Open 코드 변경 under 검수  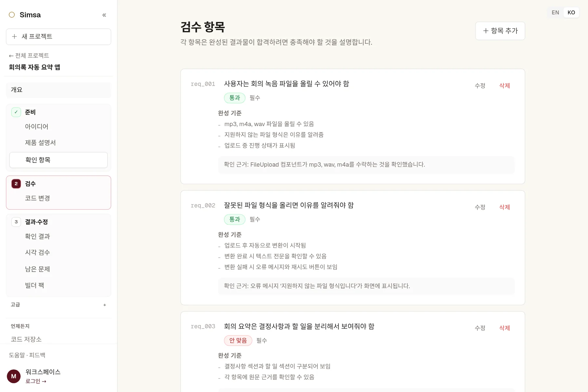(x=58, y=198)
